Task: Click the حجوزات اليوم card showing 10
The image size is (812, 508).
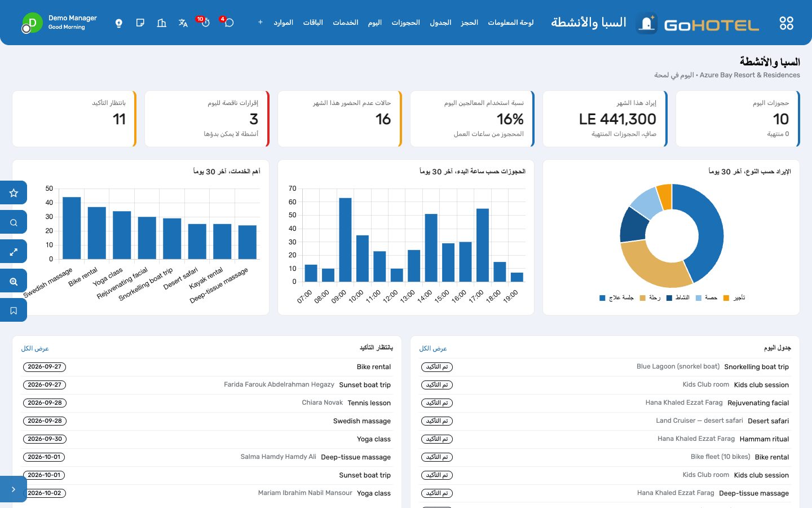Action: click(x=738, y=119)
